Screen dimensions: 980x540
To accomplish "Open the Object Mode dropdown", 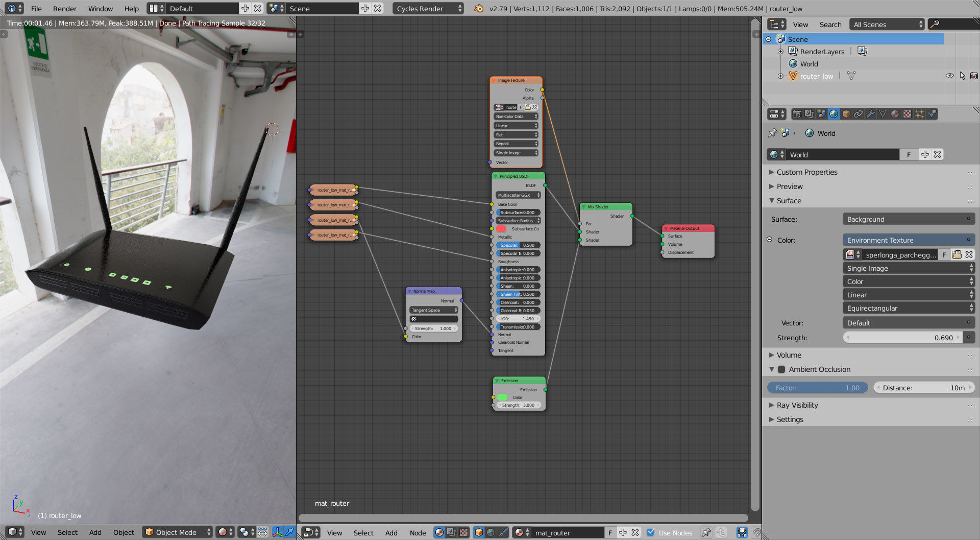I will point(177,532).
